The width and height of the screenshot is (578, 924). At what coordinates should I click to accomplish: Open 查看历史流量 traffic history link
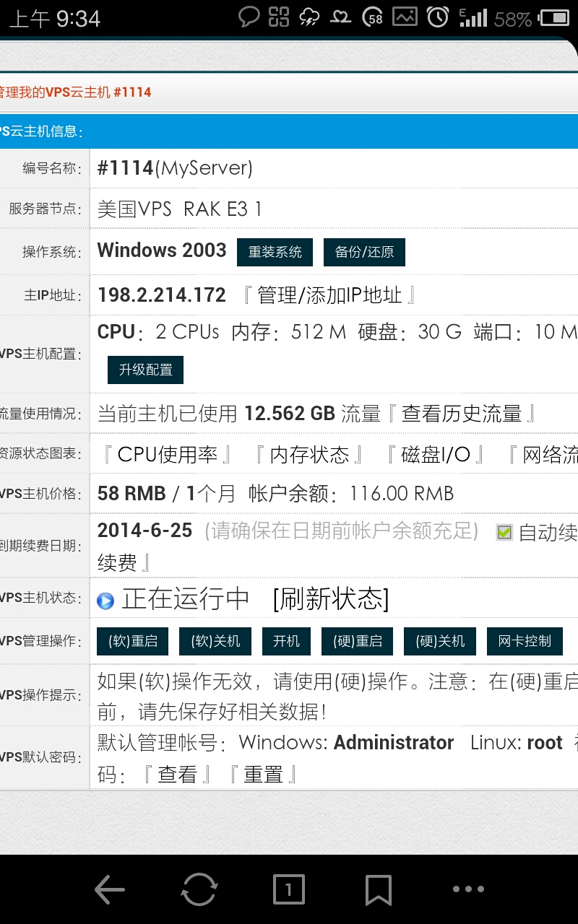[461, 414]
